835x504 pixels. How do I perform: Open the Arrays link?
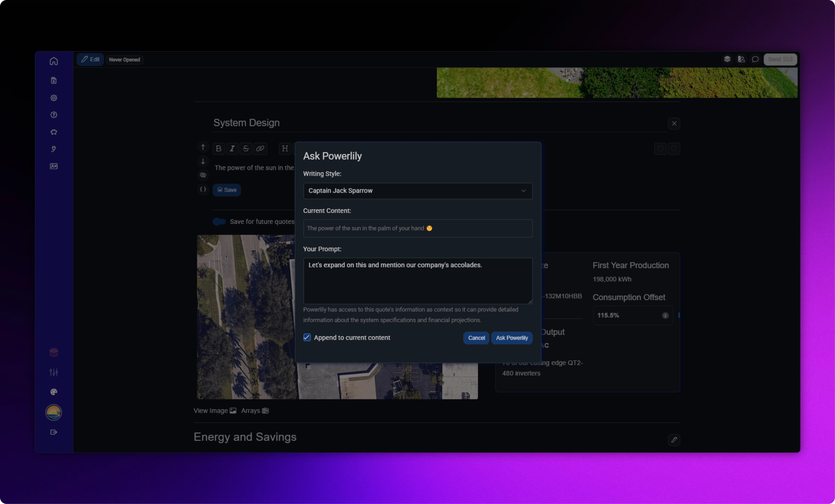coord(255,411)
